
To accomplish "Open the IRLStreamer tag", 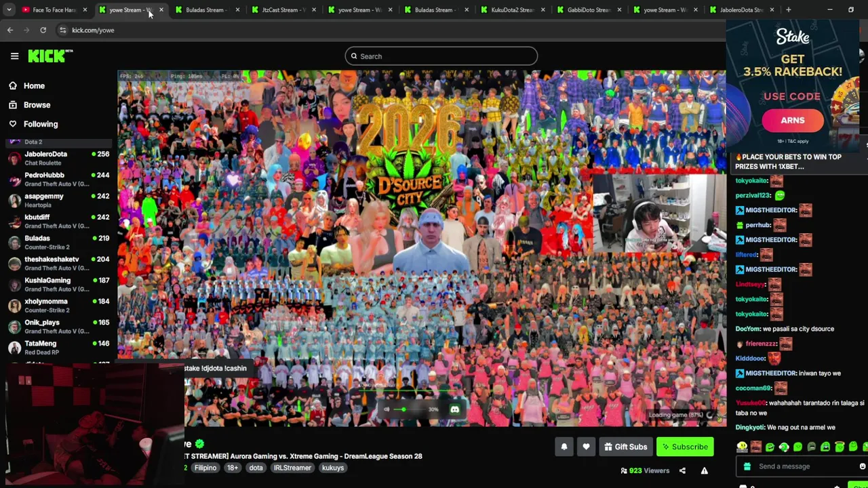I will click(292, 468).
